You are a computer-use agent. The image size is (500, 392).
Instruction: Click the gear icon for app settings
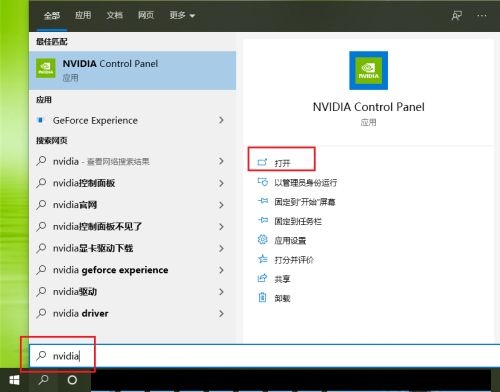[x=262, y=239]
